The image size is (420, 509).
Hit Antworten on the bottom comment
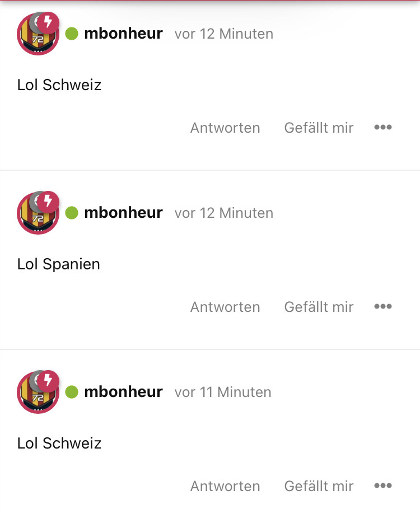point(225,485)
